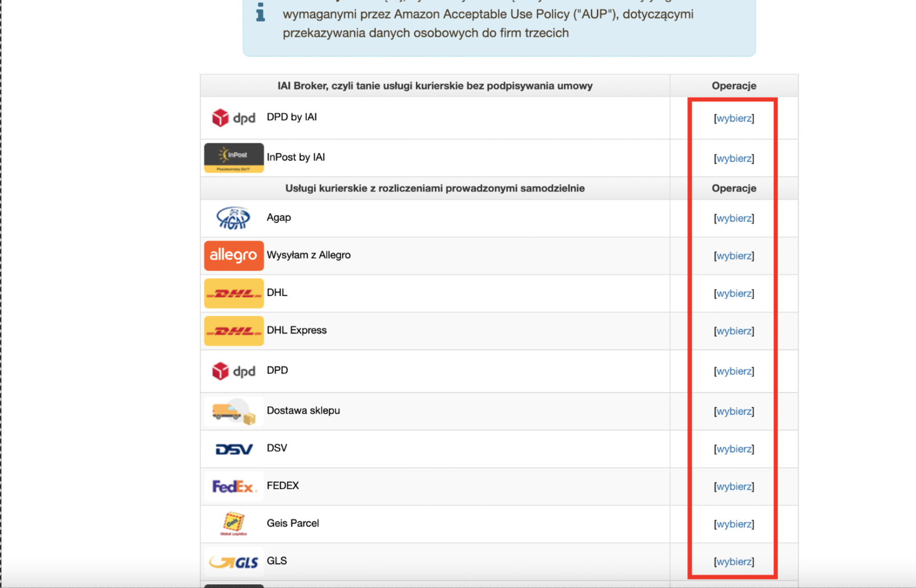Choose Wysyłam z Allegro via wybierz
This screenshot has width=916, height=588.
734,256
